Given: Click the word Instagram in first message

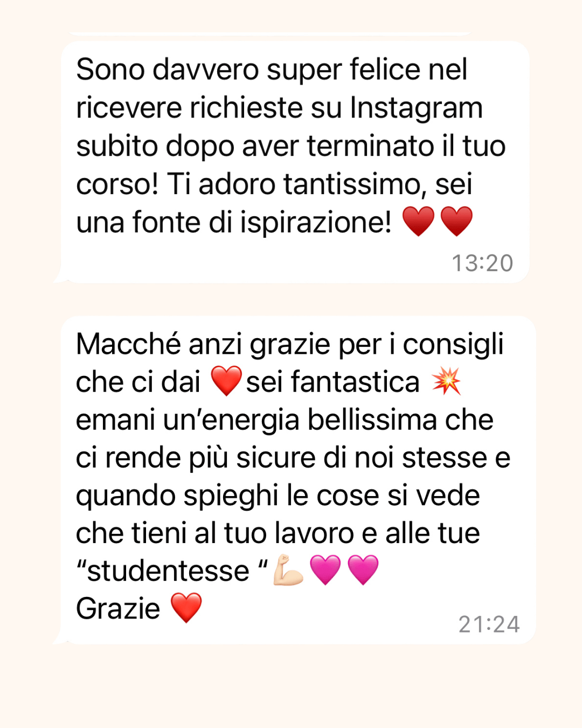Looking at the screenshot, I should (416, 107).
